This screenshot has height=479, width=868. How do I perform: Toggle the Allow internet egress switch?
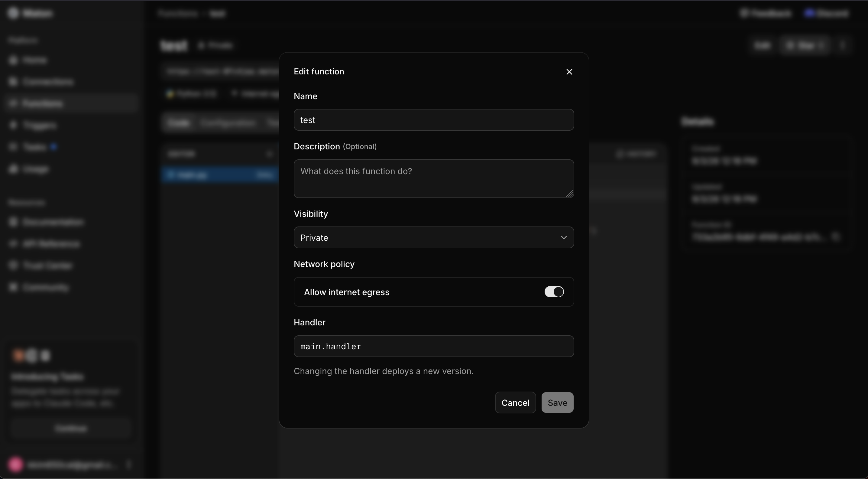coord(554,292)
